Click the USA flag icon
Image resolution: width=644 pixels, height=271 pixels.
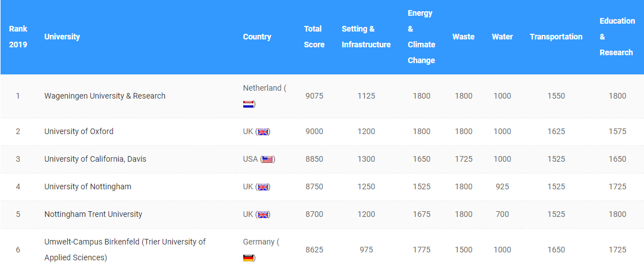[268, 159]
